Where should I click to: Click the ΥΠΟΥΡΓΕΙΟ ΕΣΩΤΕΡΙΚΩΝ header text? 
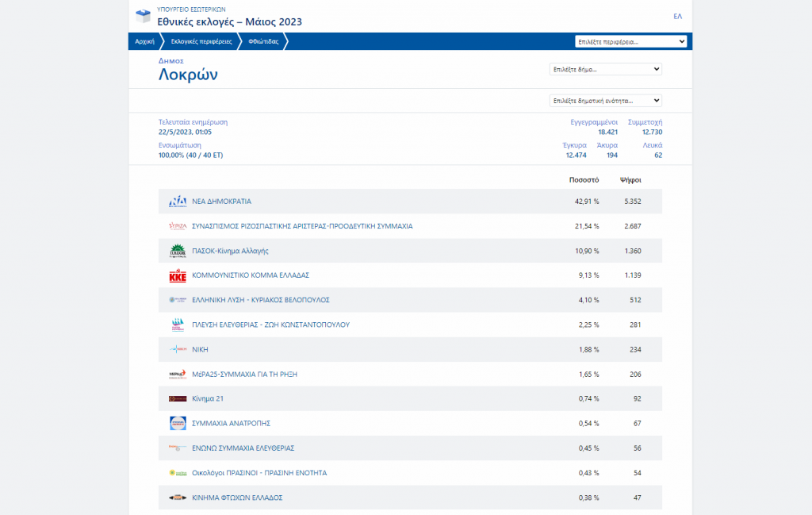[x=191, y=10]
